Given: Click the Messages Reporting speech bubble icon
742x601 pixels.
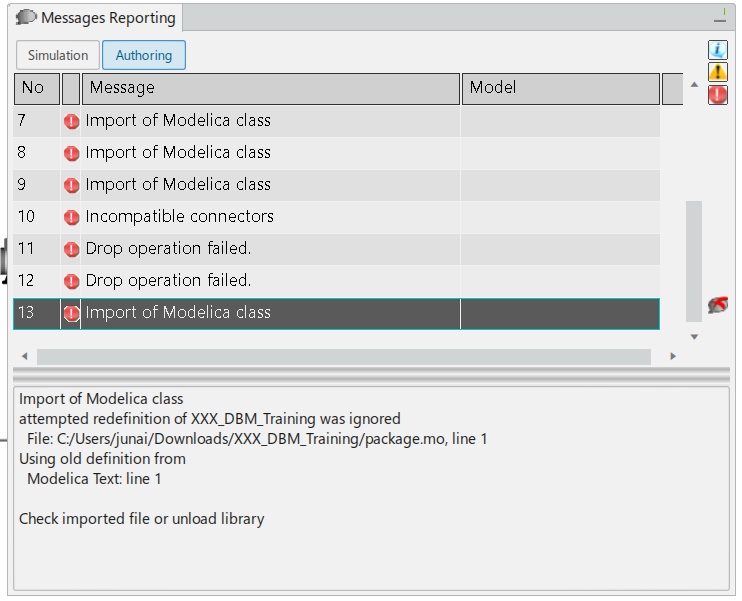Looking at the screenshot, I should (x=26, y=18).
